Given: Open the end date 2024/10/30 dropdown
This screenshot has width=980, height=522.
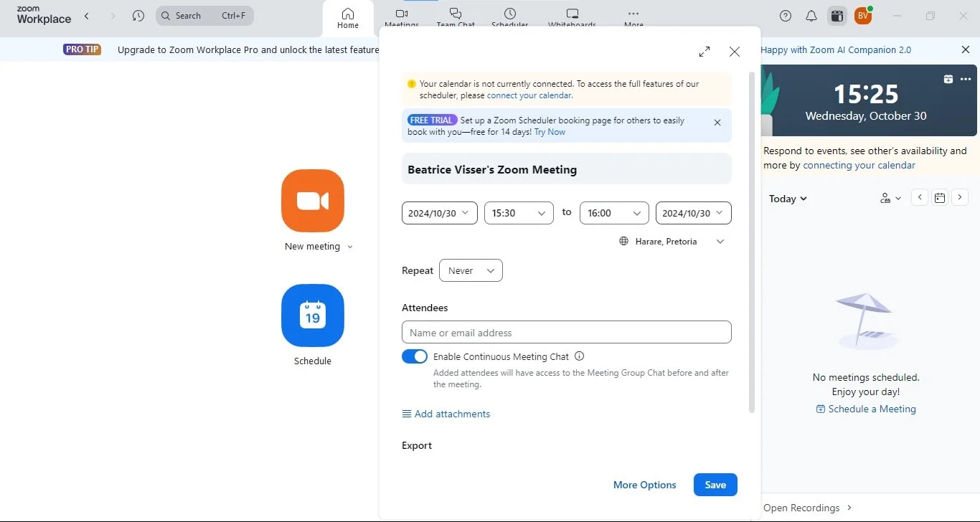Looking at the screenshot, I should coord(694,213).
